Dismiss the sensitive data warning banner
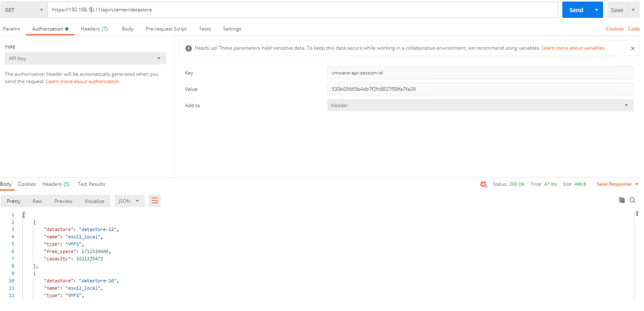Screen dimensions: 644x311 point(632,48)
